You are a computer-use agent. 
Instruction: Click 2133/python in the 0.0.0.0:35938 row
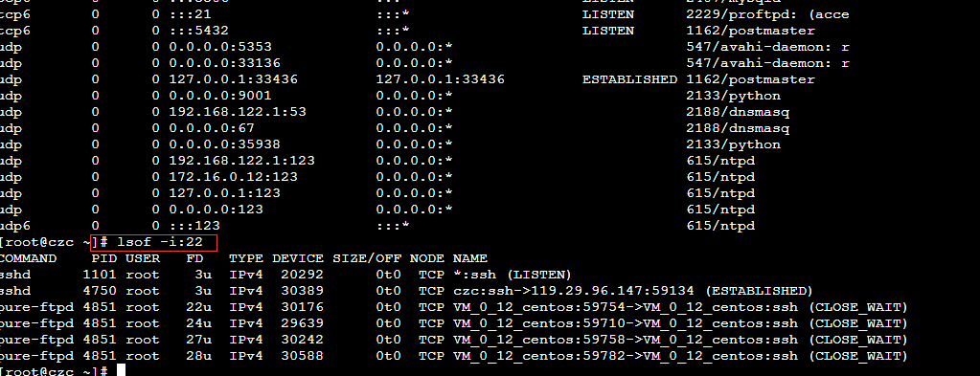tap(733, 144)
